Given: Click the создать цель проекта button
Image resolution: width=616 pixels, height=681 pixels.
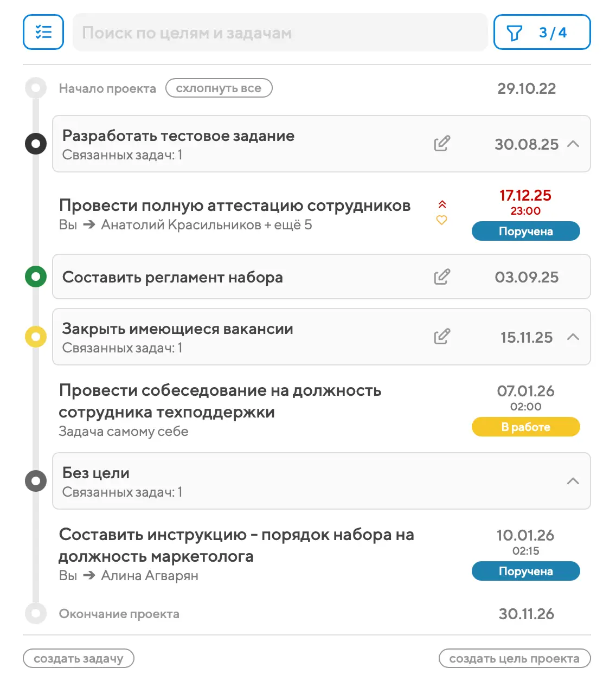Looking at the screenshot, I should [514, 658].
